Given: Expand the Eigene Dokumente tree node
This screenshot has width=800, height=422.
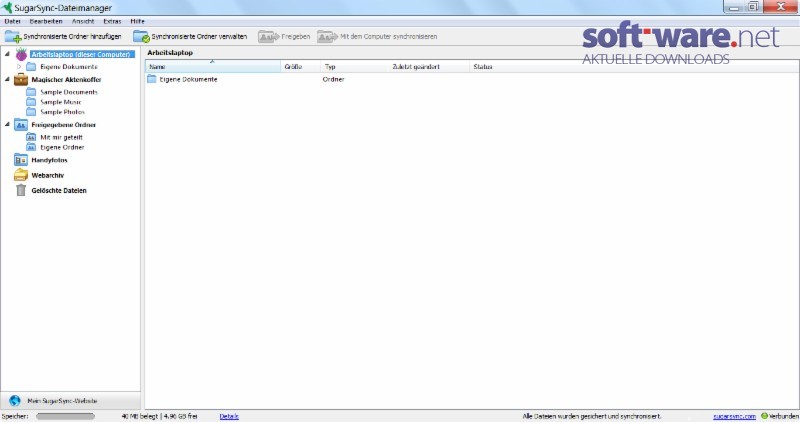Looking at the screenshot, I should [x=19, y=67].
